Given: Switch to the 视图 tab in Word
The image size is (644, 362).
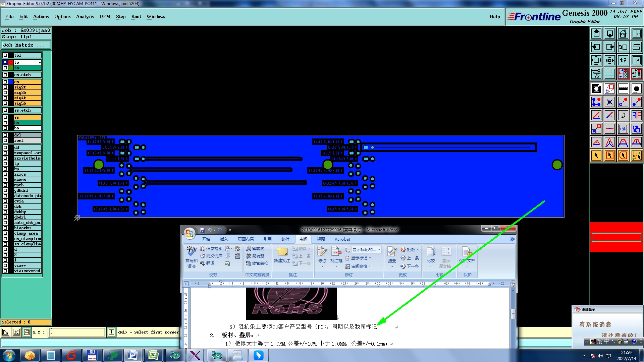Looking at the screenshot, I should [x=321, y=239].
